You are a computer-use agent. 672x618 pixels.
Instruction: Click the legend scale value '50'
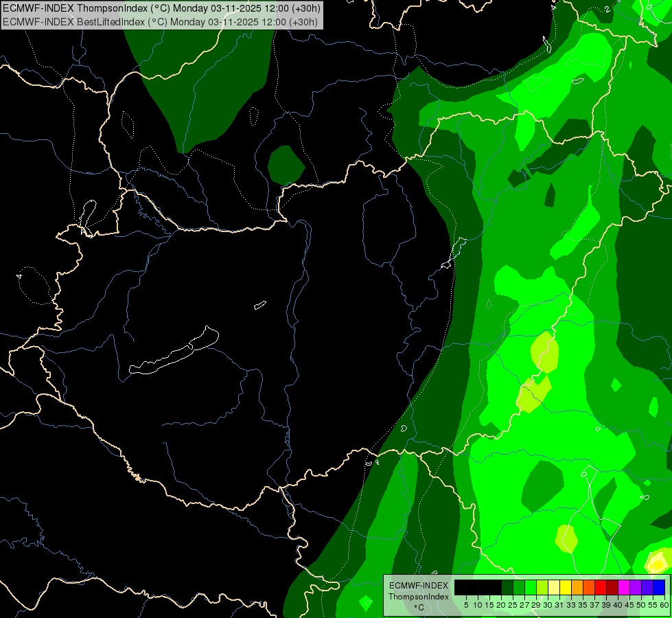(641, 605)
